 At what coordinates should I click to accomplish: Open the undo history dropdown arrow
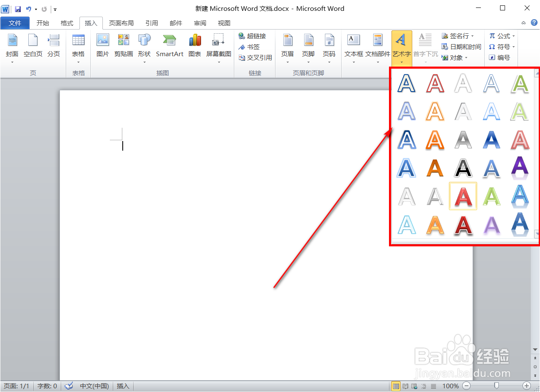coord(36,9)
